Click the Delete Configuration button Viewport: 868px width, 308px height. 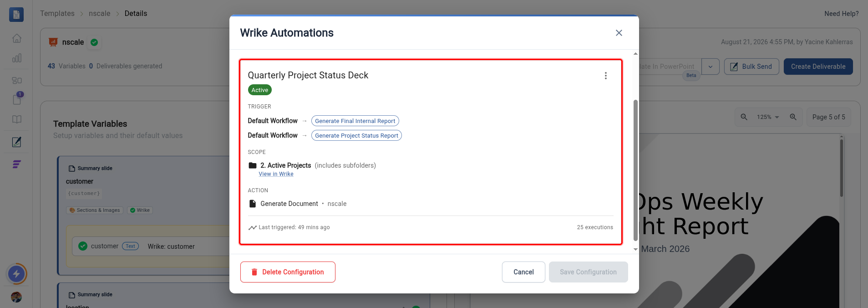point(288,272)
